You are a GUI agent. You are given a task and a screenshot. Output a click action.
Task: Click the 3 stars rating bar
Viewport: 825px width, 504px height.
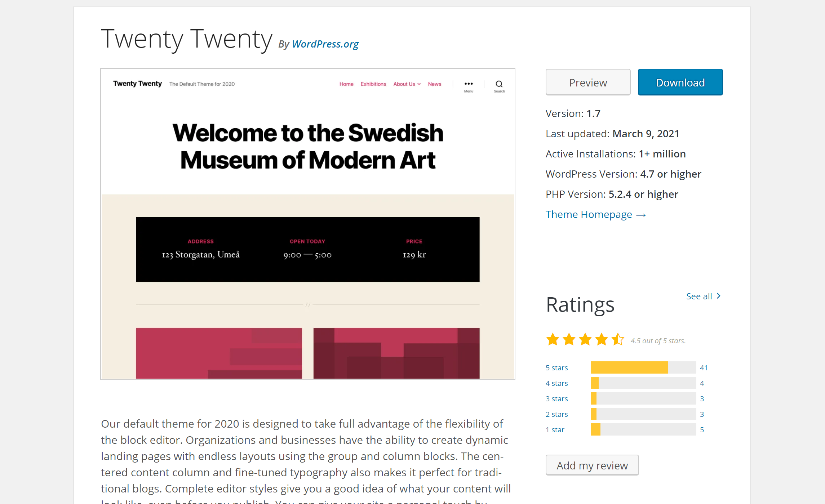pyautogui.click(x=643, y=398)
